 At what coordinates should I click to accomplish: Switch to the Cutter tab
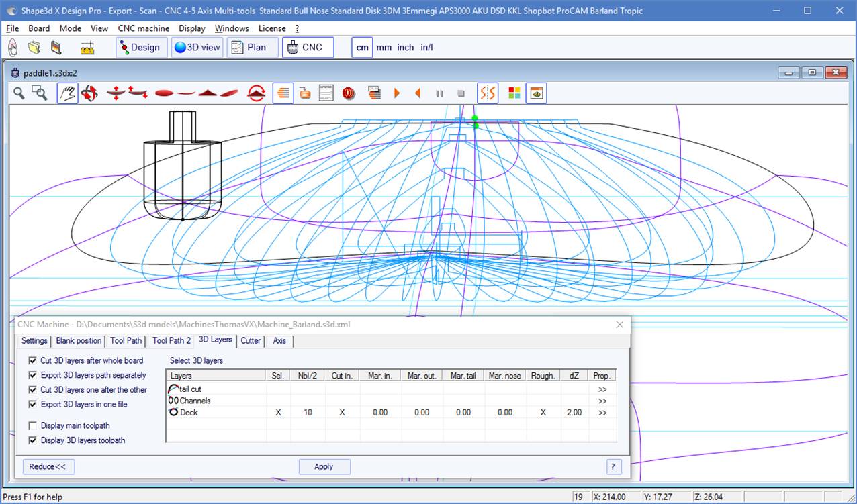(251, 341)
